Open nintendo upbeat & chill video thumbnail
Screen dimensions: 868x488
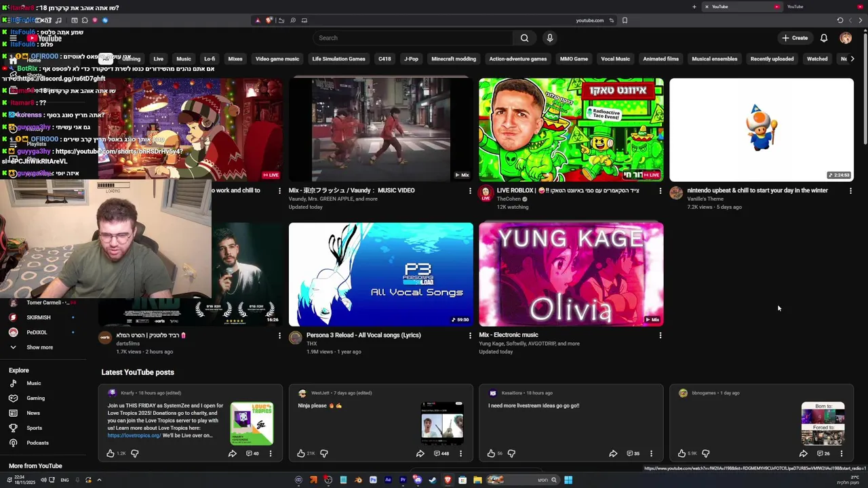click(x=762, y=129)
